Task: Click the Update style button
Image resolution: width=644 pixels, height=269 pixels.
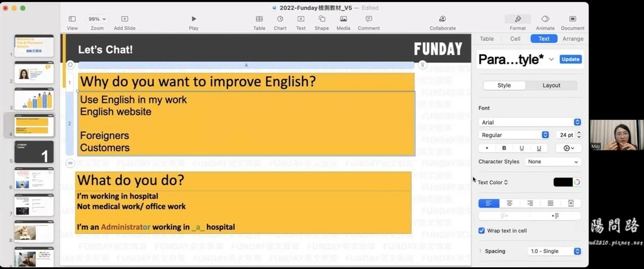Action: tap(570, 59)
